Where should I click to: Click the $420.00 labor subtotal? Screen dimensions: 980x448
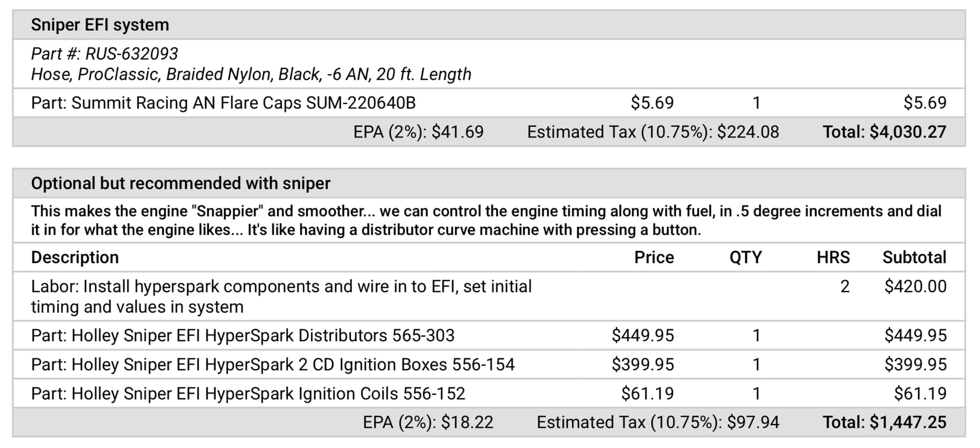[x=915, y=287]
